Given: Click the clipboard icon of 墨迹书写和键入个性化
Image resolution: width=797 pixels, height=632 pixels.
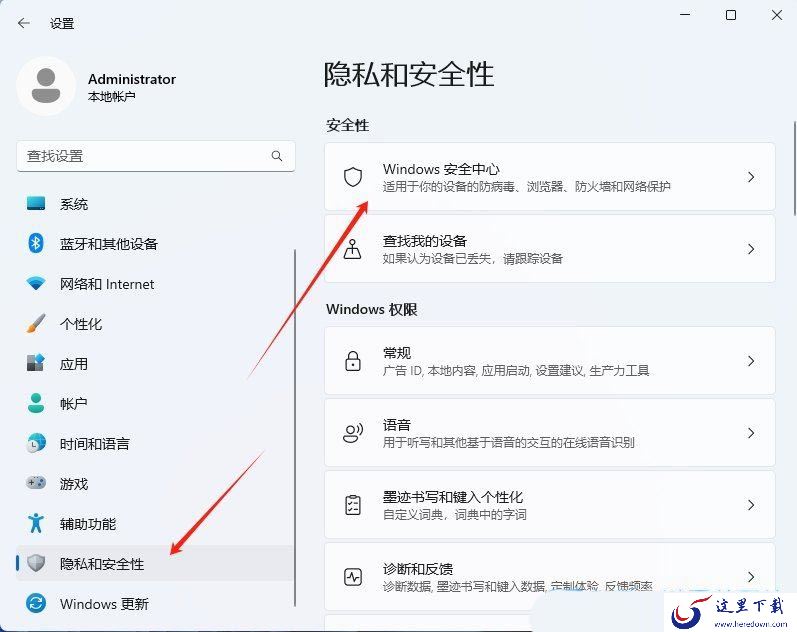Looking at the screenshot, I should [x=353, y=505].
